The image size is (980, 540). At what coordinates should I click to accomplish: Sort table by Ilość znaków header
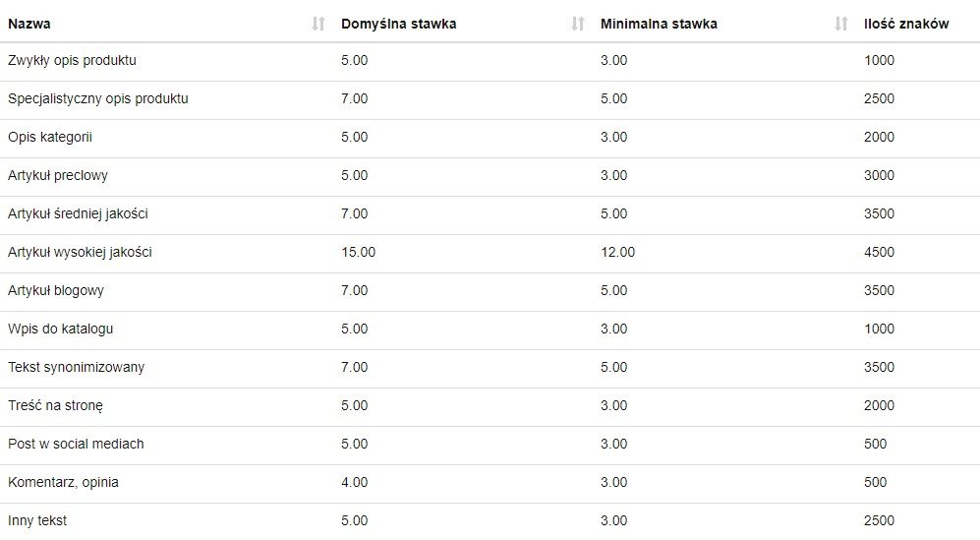pos(906,24)
